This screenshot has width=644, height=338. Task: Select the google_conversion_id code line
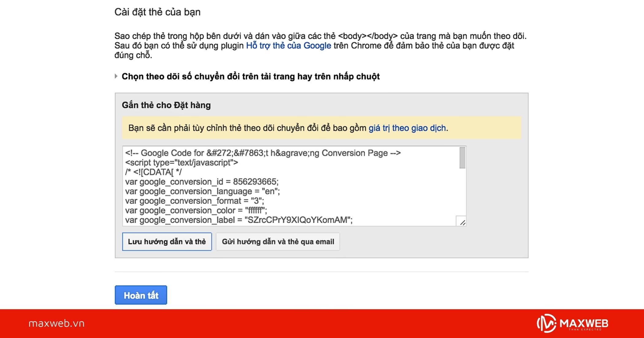[x=202, y=181]
